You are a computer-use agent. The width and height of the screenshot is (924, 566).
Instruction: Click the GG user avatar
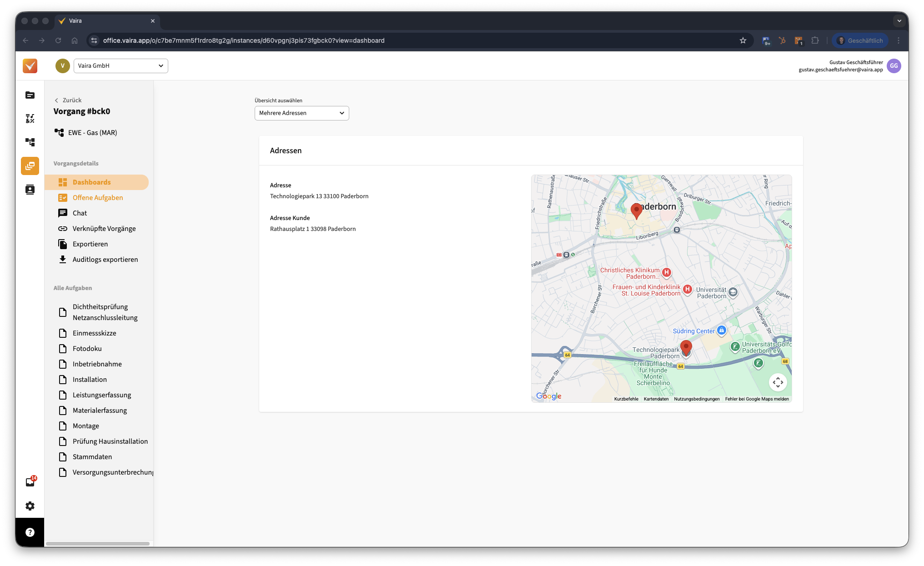894,66
